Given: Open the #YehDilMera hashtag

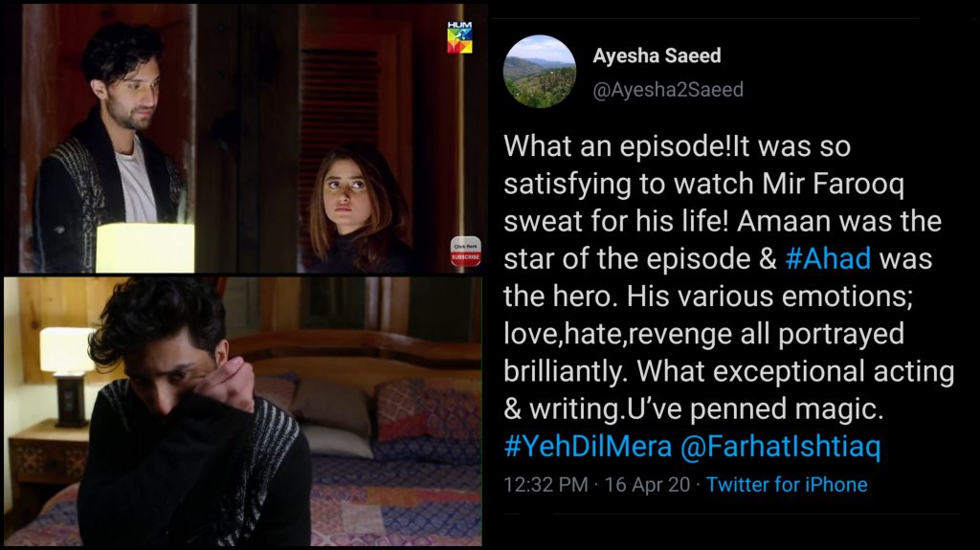Looking at the screenshot, I should pyautogui.click(x=588, y=447).
